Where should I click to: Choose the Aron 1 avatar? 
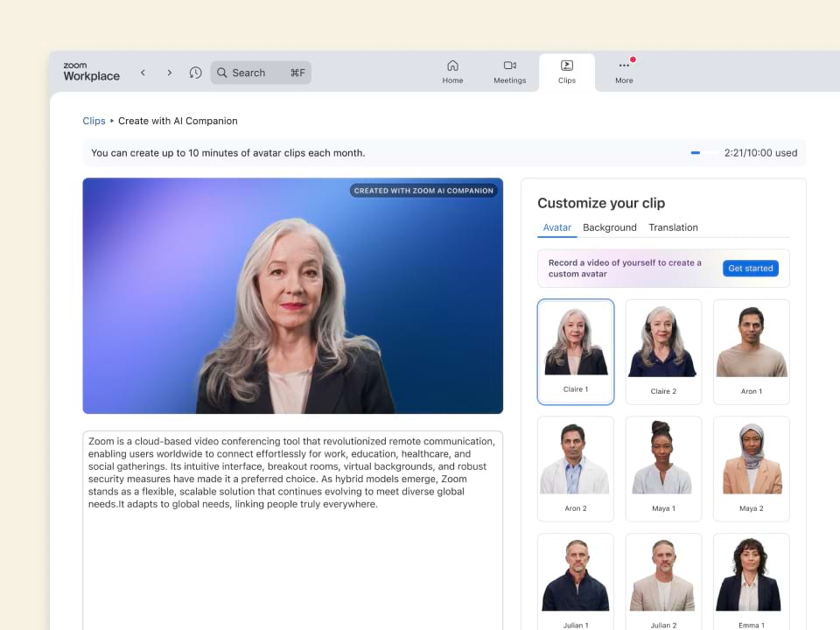(751, 351)
